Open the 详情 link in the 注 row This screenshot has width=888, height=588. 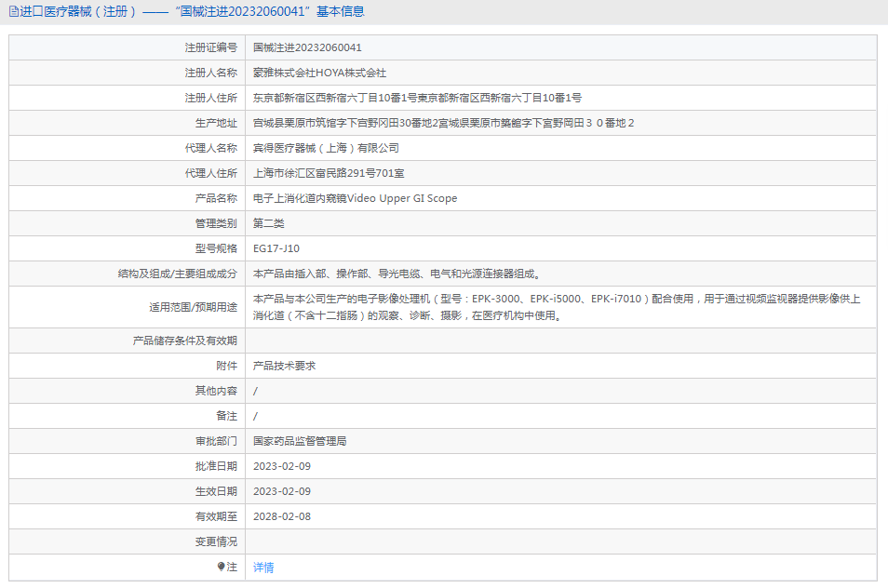263,567
